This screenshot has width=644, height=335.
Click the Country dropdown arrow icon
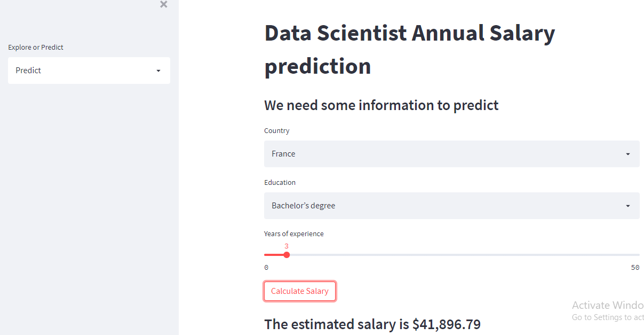pyautogui.click(x=628, y=153)
